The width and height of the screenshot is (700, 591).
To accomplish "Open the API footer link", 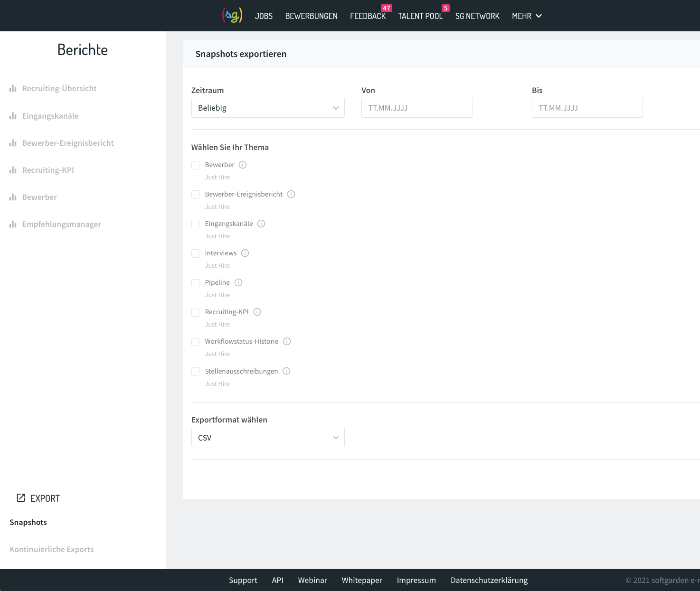I will pyautogui.click(x=278, y=580).
